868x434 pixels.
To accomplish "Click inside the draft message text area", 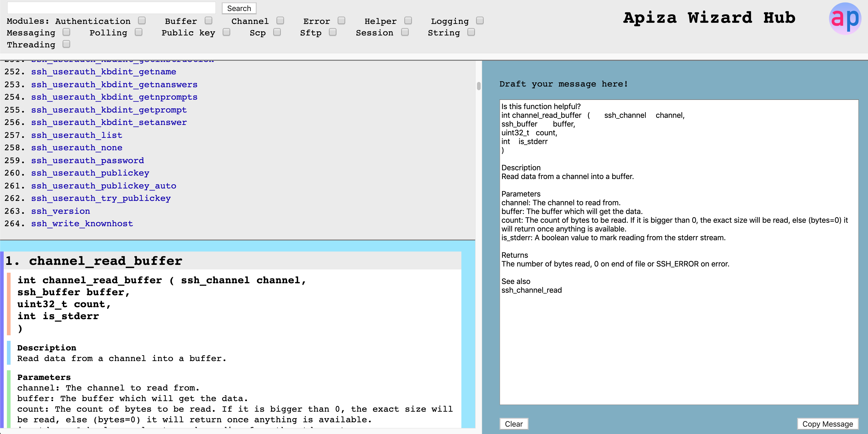I will pyautogui.click(x=679, y=252).
